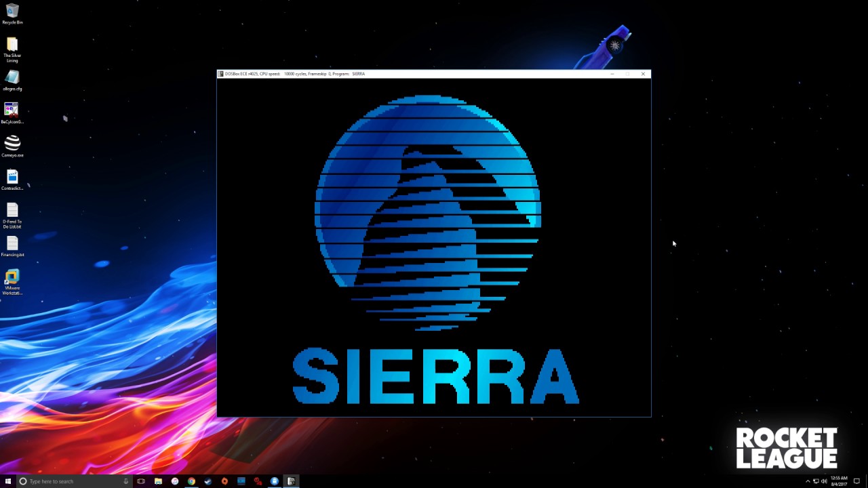The image size is (868, 488).
Task: Switch to the DOSBox taskbar button
Action: (291, 481)
